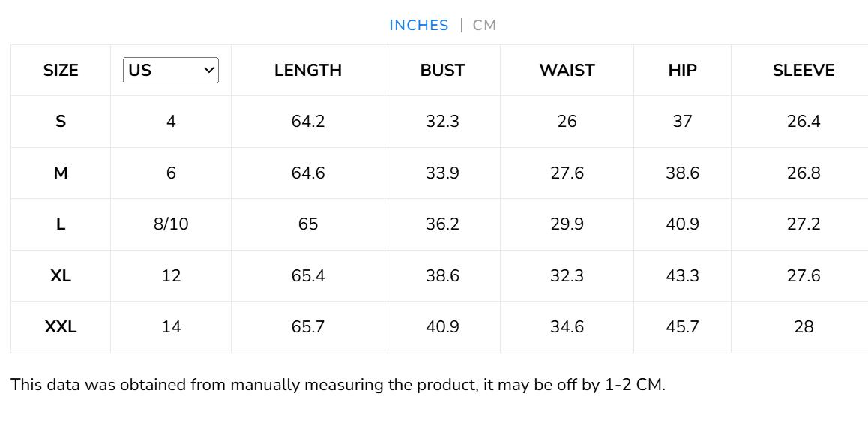The height and width of the screenshot is (430, 868).
Task: Click the WAIST column header
Action: 567,71
